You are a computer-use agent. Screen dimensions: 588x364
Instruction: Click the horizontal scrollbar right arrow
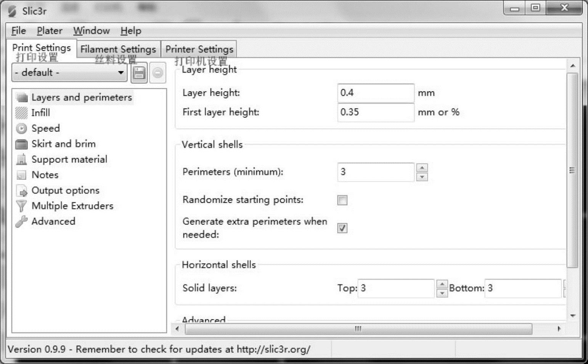coord(559,329)
